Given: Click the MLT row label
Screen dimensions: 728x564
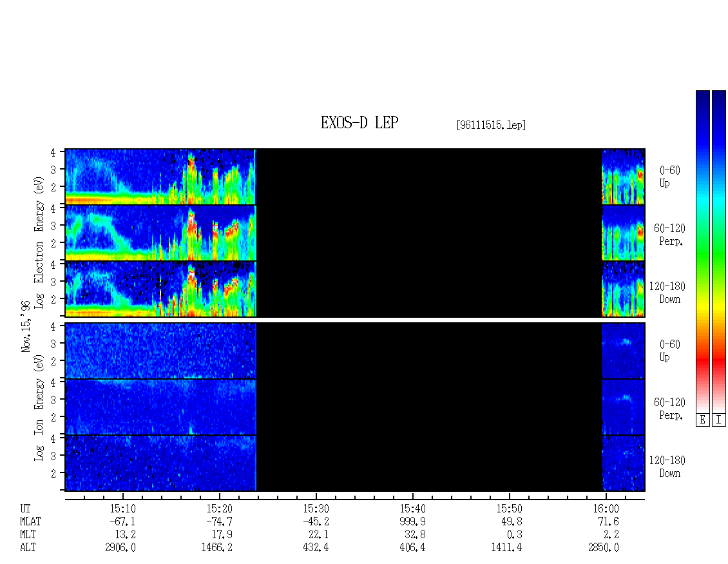Looking at the screenshot, I should pos(28,535).
